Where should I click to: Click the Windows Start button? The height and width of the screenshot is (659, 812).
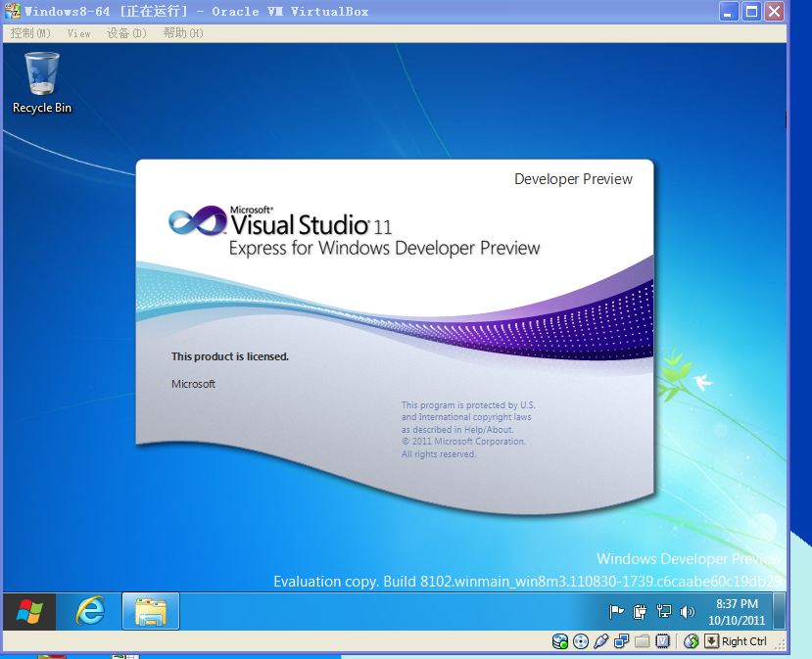pos(29,612)
